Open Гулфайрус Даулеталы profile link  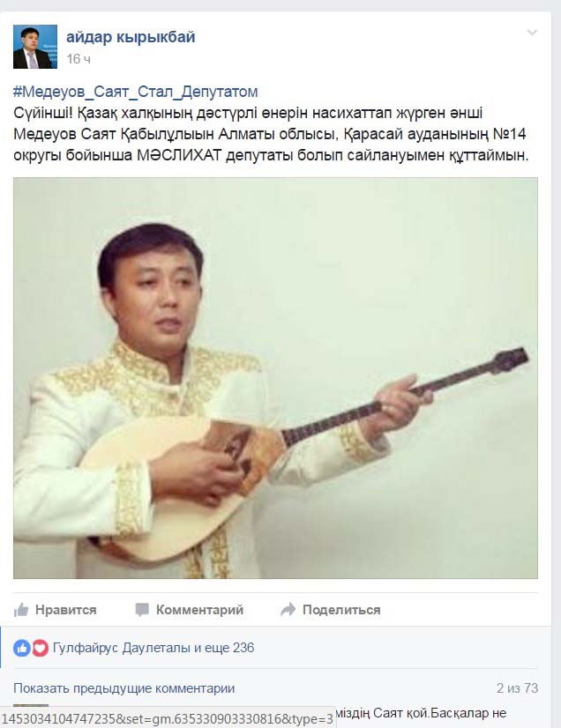pos(122,648)
